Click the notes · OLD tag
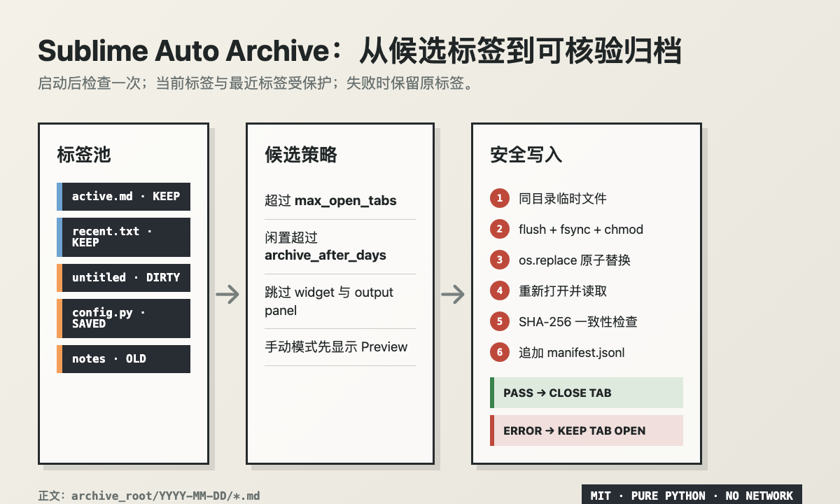 tap(123, 359)
